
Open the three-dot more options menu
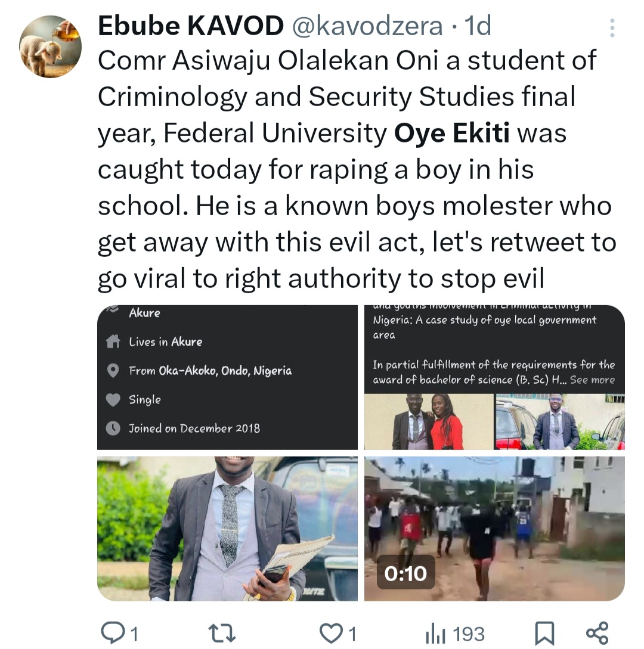pos(612,28)
